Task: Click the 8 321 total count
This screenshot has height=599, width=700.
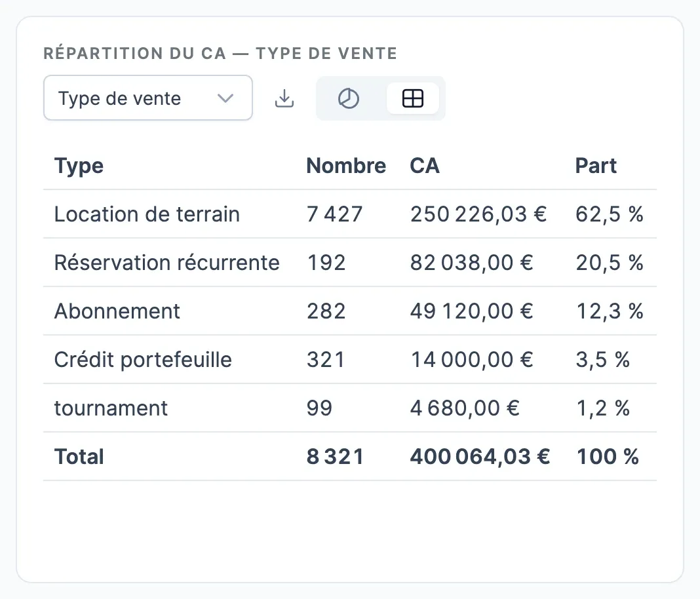Action: (x=335, y=457)
